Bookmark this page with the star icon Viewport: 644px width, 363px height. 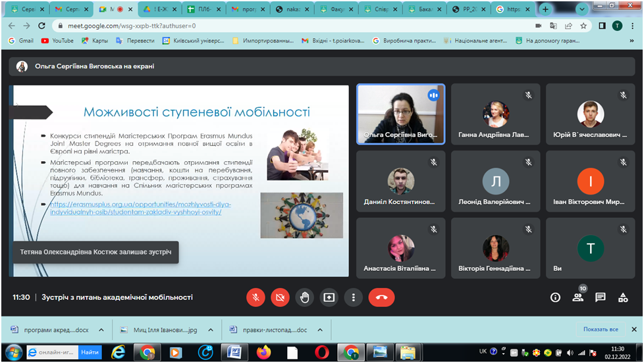pyautogui.click(x=583, y=26)
